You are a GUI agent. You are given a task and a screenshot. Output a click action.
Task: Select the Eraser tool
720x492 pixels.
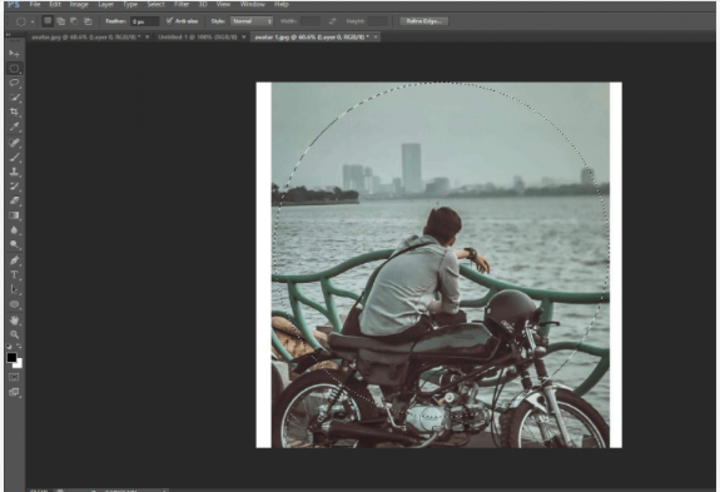tap(14, 201)
